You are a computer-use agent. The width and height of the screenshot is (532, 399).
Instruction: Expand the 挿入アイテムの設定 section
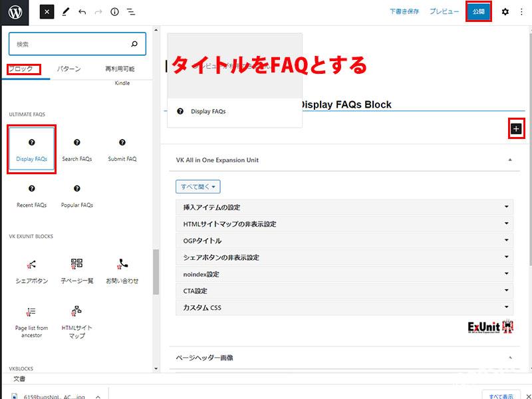[x=344, y=207]
